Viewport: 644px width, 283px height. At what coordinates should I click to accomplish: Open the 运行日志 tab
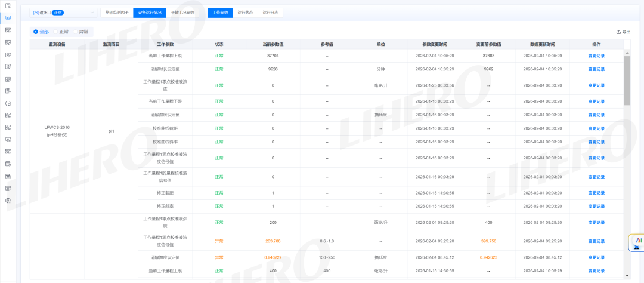[270, 12]
